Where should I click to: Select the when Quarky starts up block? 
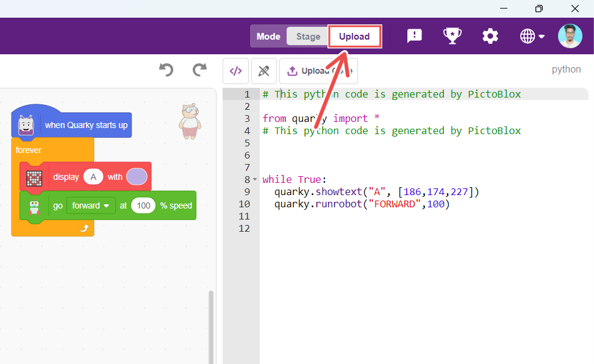pos(85,125)
